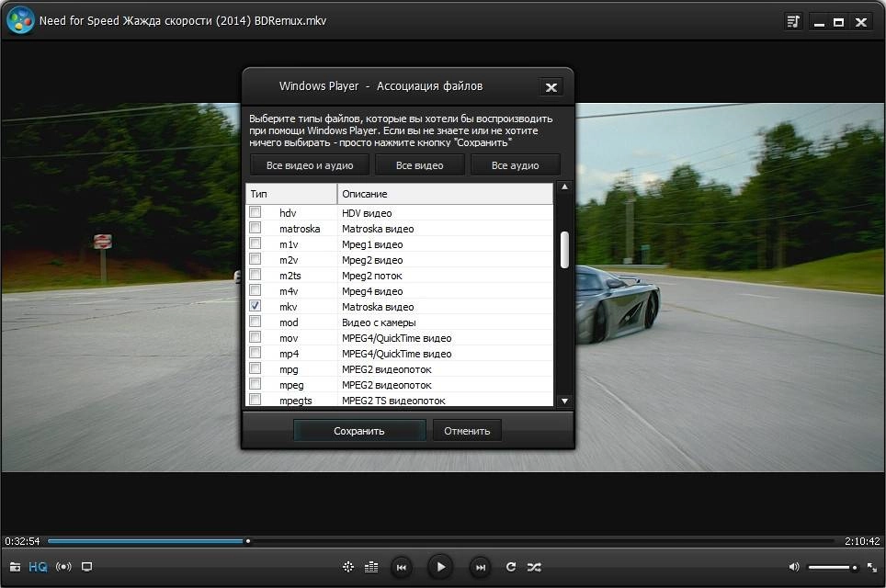Seek in unplayed part of timeline
886x588 pixels.
tap(542, 541)
